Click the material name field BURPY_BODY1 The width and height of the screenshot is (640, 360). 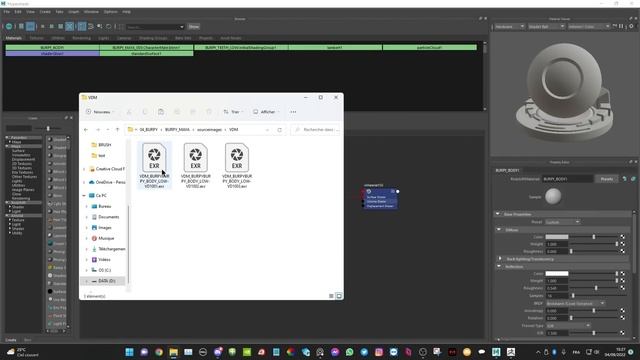pos(567,179)
